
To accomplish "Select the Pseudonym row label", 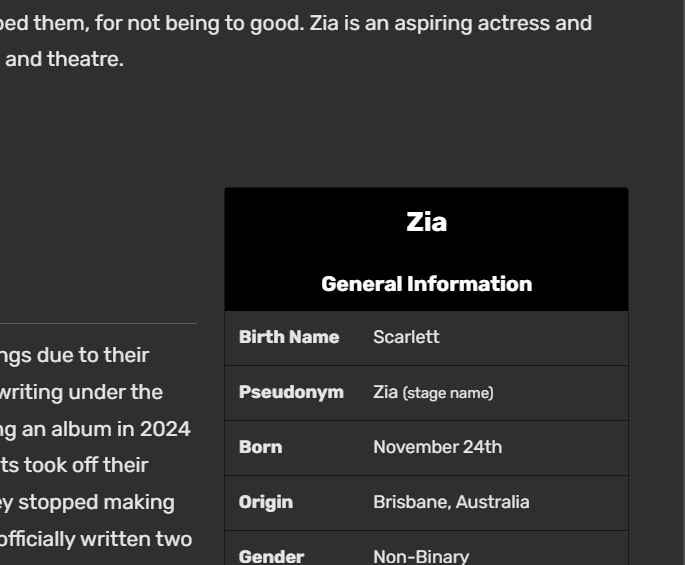I will tap(291, 392).
